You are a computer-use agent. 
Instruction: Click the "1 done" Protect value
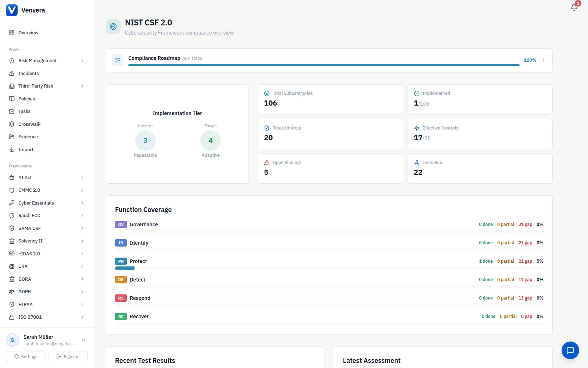coord(486,261)
